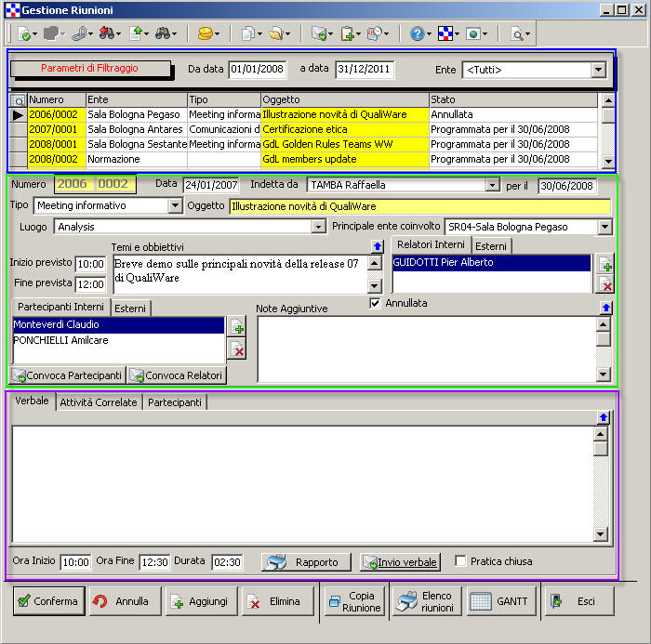Open the Ente filter dropdown

[598, 71]
